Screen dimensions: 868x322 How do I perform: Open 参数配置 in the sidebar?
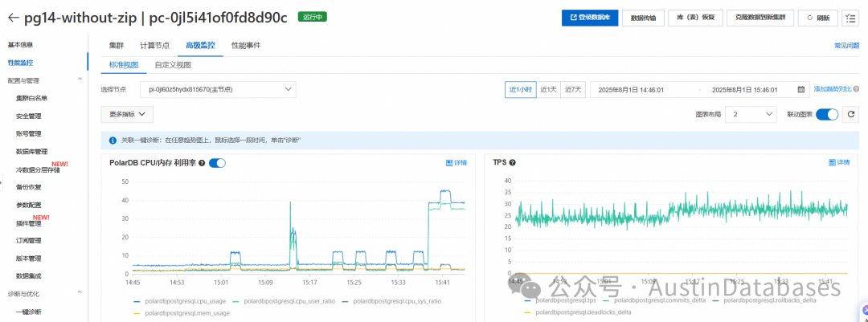pyautogui.click(x=28, y=205)
